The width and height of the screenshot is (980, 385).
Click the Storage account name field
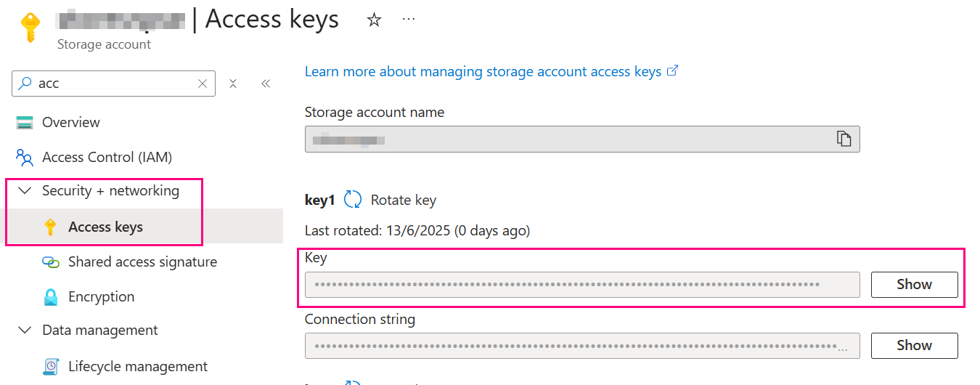pos(582,139)
